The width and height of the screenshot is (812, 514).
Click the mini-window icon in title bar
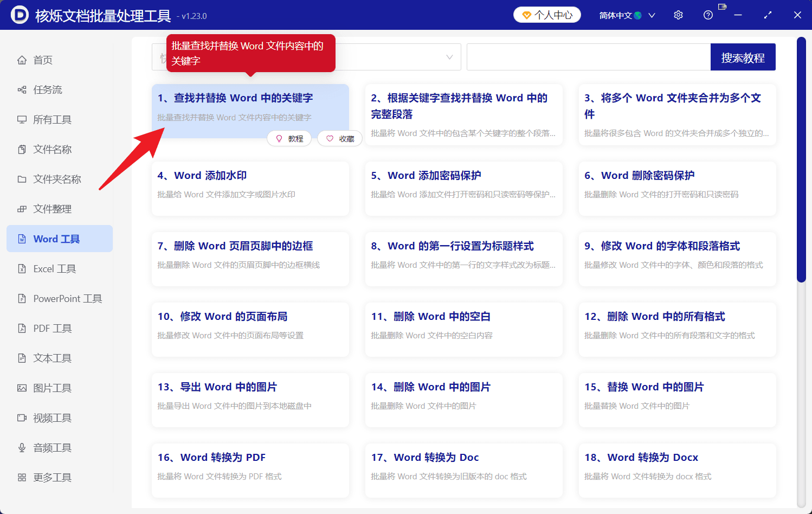point(722,7)
